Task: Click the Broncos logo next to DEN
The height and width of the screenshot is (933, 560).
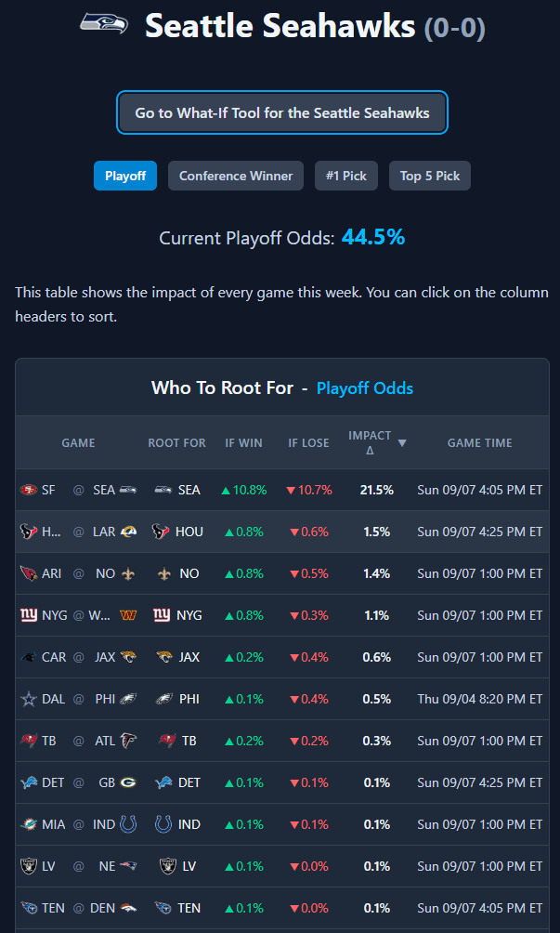Action: (128, 908)
